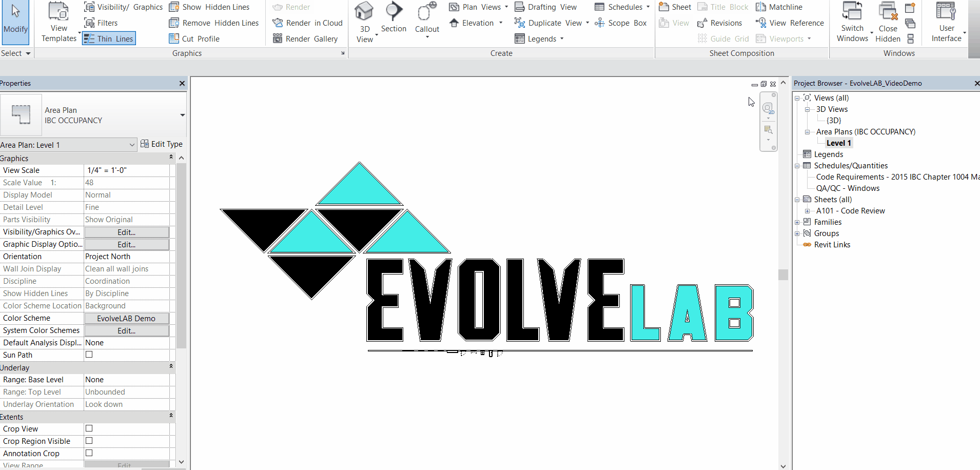Collapse the Extents properties group
The height and width of the screenshot is (470, 980).
coord(171,416)
